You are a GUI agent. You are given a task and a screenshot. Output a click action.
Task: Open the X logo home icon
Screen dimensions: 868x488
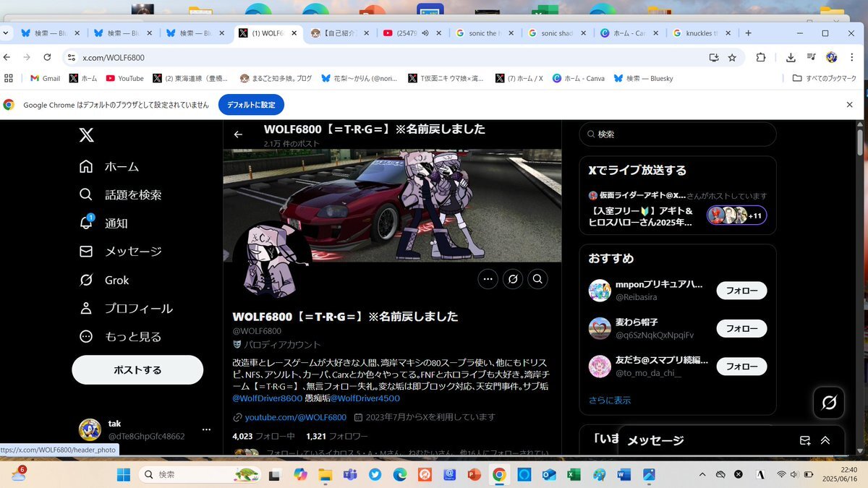click(86, 135)
